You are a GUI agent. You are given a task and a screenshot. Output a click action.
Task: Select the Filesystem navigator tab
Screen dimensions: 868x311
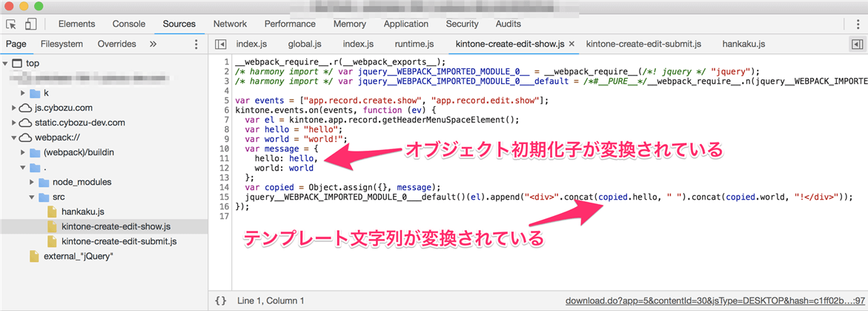pyautogui.click(x=62, y=44)
